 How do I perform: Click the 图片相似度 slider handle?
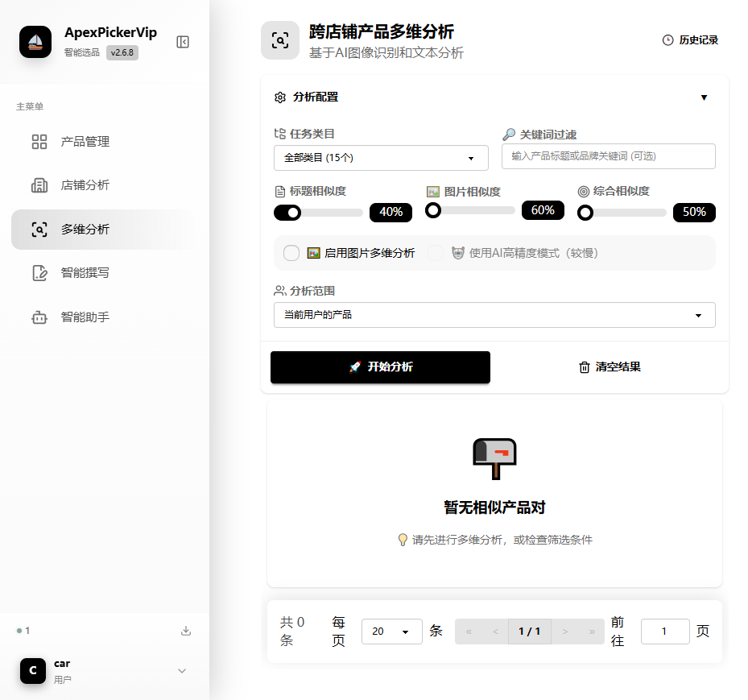[x=433, y=210]
